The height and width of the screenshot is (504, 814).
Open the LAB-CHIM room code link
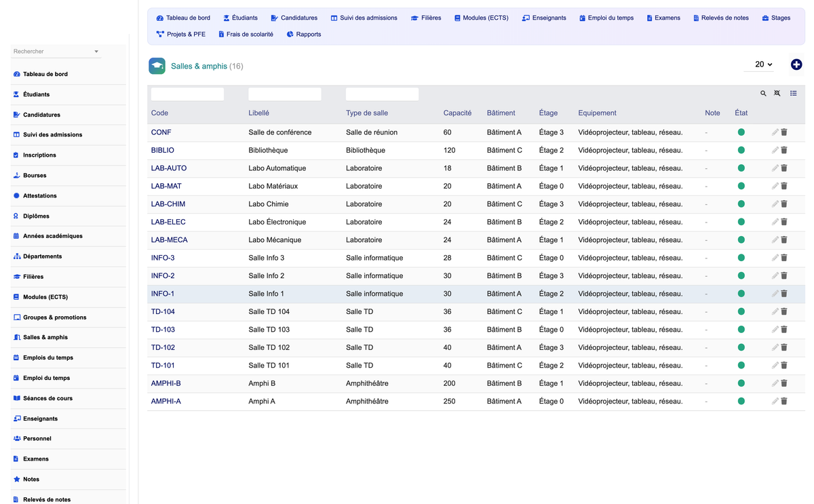tap(168, 204)
